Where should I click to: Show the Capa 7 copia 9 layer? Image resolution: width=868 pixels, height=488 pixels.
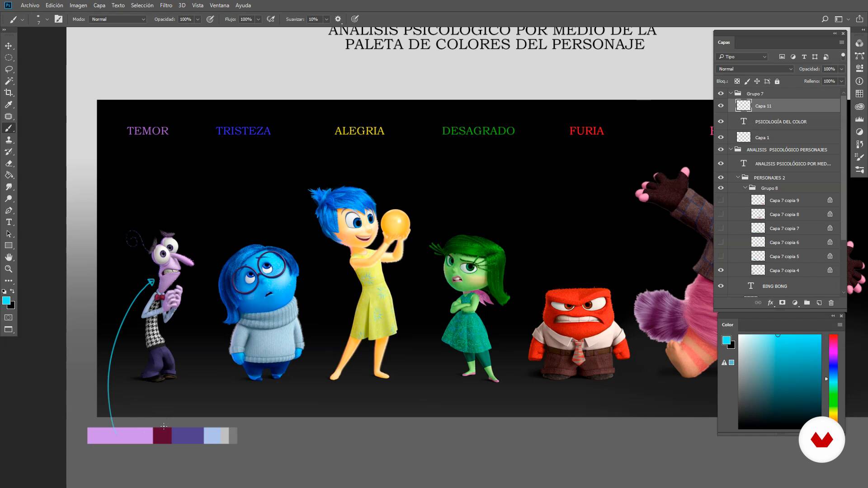(x=721, y=200)
